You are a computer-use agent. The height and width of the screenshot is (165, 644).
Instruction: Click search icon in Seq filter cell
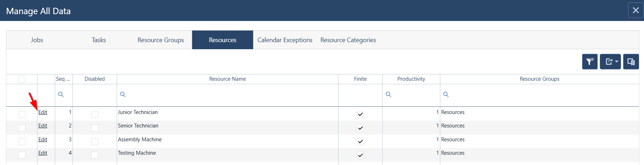point(61,95)
